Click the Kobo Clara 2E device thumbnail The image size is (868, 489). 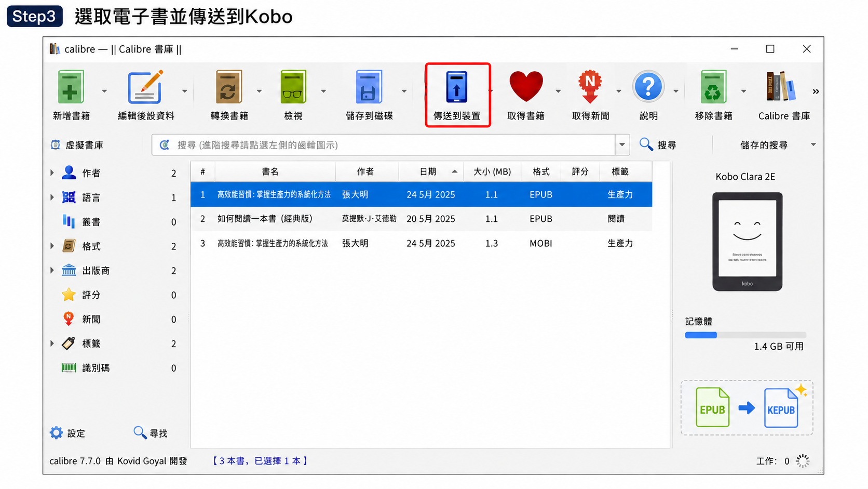(x=747, y=242)
